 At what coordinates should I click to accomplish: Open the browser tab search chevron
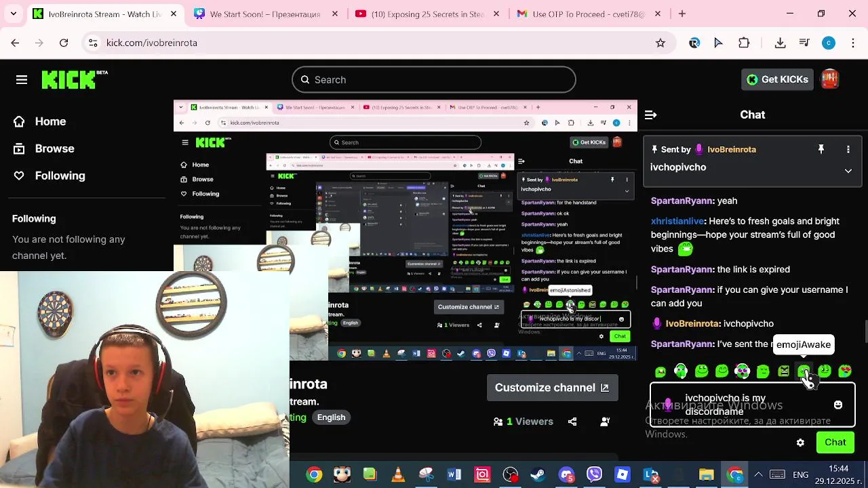14,14
